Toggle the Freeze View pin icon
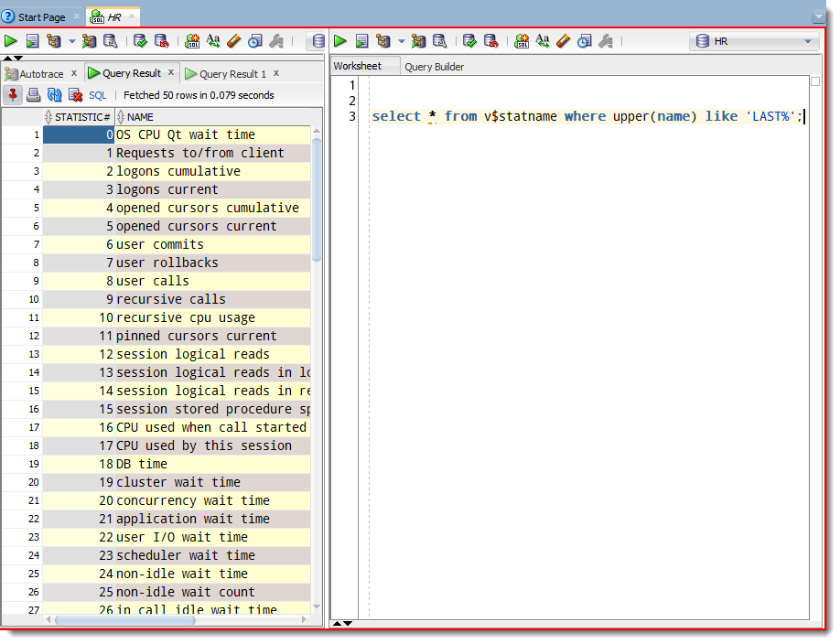This screenshot has height=644, width=840. [x=12, y=95]
